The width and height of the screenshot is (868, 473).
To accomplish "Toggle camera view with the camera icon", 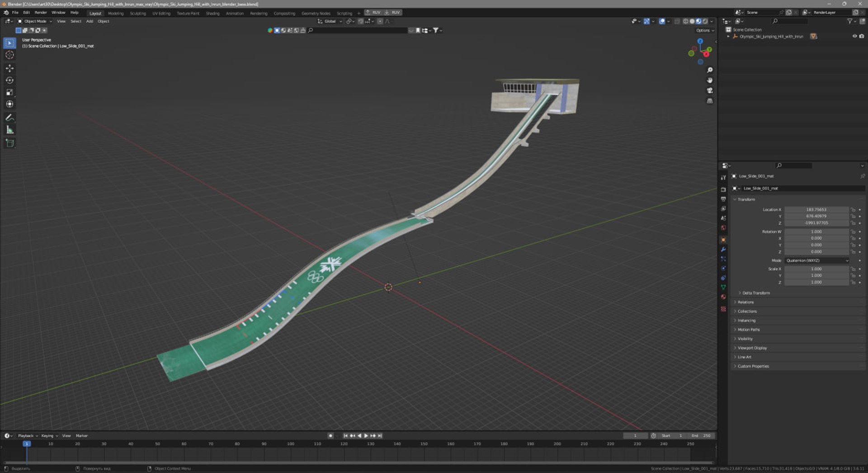I will point(710,90).
